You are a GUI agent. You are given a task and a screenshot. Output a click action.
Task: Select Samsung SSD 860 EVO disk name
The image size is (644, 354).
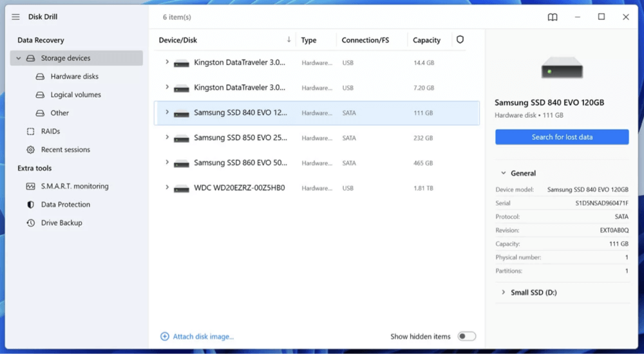pos(240,163)
